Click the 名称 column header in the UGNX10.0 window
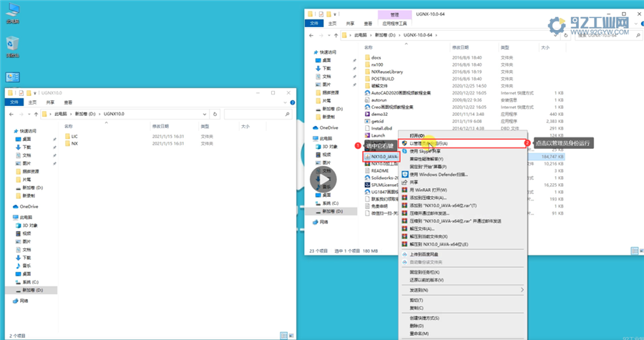 click(x=68, y=127)
